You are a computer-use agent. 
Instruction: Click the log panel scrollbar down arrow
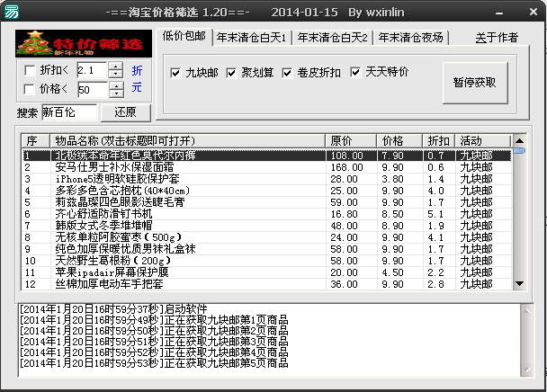pos(526,370)
